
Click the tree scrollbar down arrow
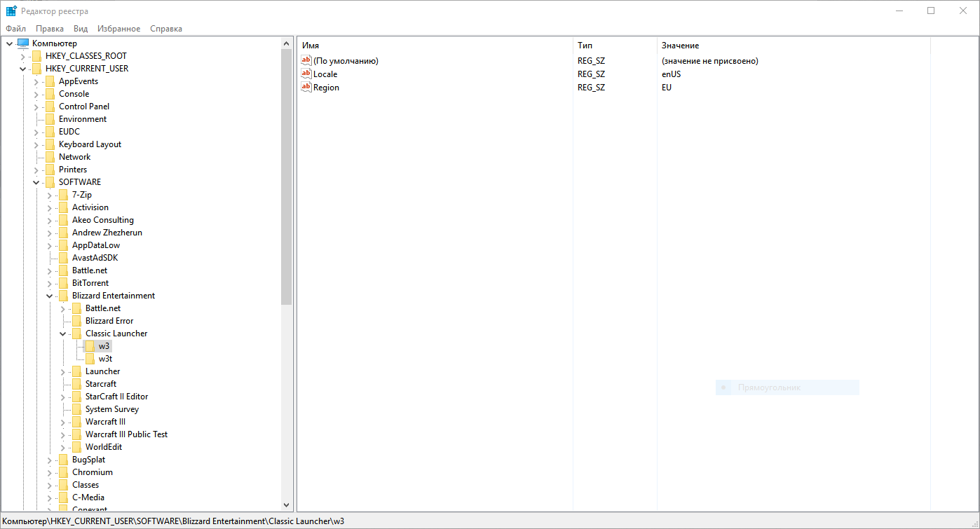pyautogui.click(x=286, y=504)
